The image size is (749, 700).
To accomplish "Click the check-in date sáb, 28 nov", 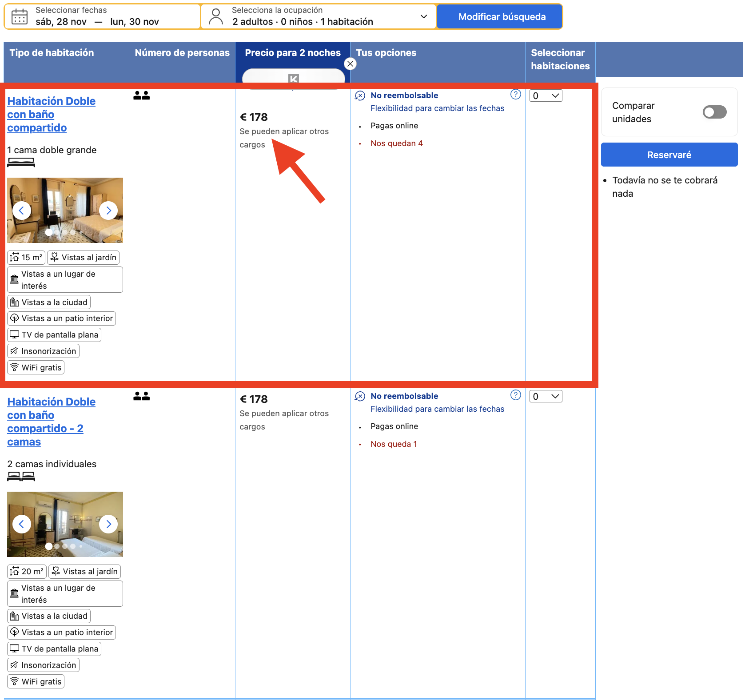I will point(61,22).
